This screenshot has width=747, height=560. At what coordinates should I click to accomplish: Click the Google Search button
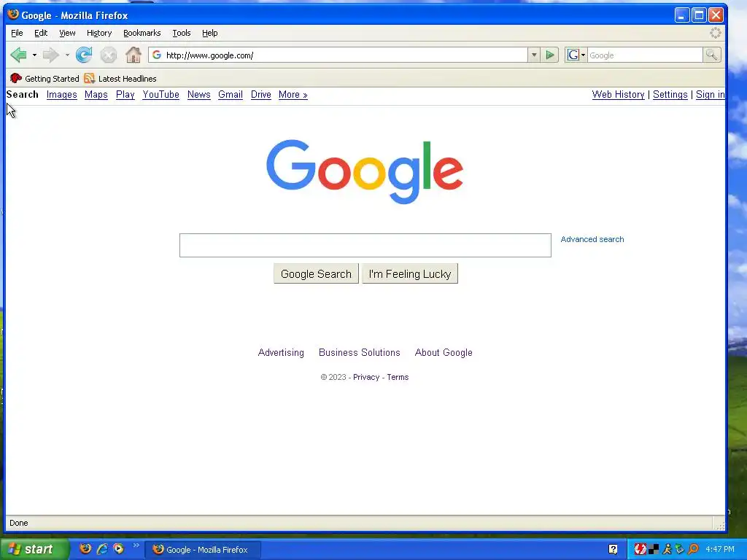click(316, 274)
